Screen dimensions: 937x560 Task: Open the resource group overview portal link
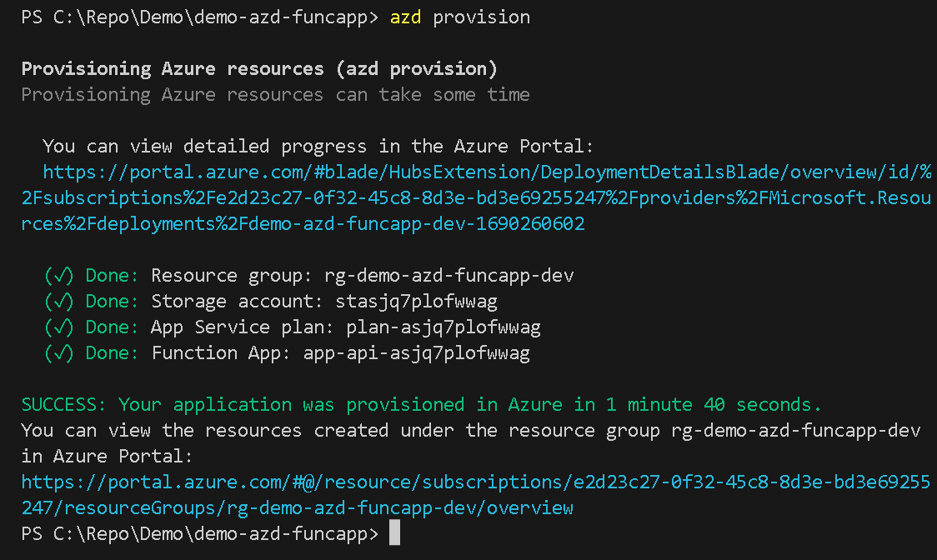tap(476, 495)
